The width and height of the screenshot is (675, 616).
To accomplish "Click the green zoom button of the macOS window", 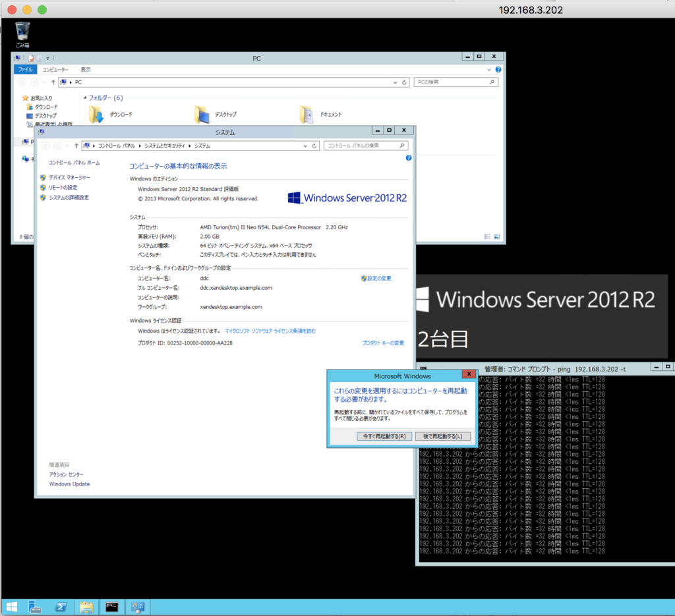I will click(x=42, y=9).
